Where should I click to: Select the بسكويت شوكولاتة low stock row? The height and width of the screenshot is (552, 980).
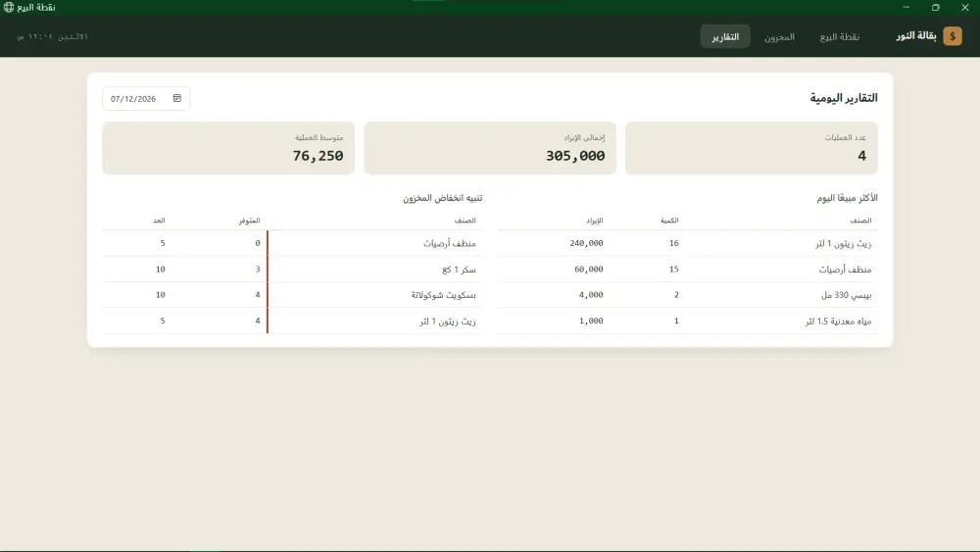pos(292,294)
